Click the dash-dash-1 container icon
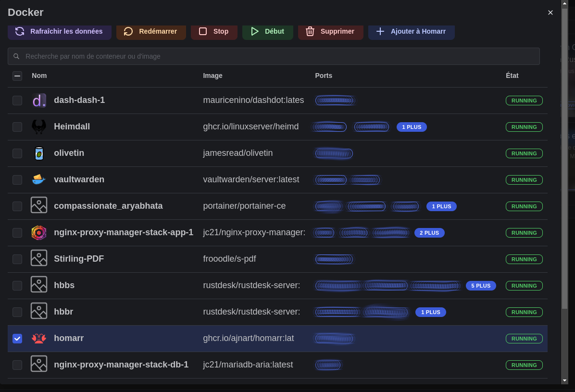 [x=39, y=101]
